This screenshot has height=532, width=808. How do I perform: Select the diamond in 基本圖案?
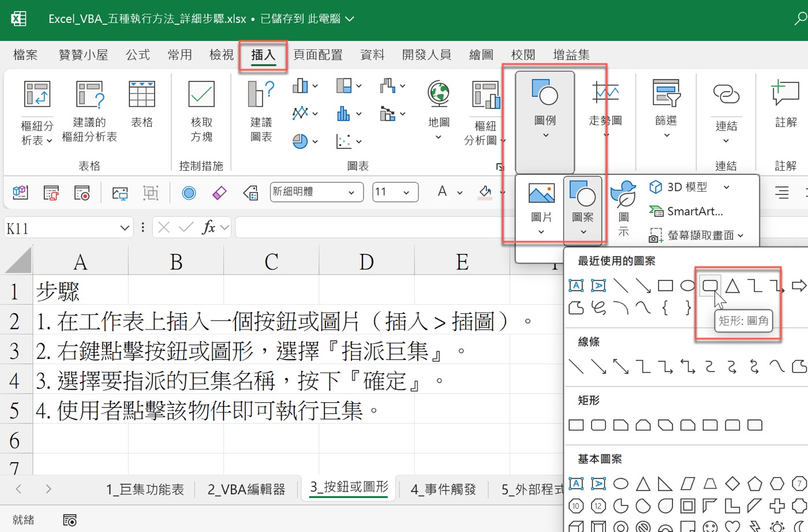tap(732, 484)
